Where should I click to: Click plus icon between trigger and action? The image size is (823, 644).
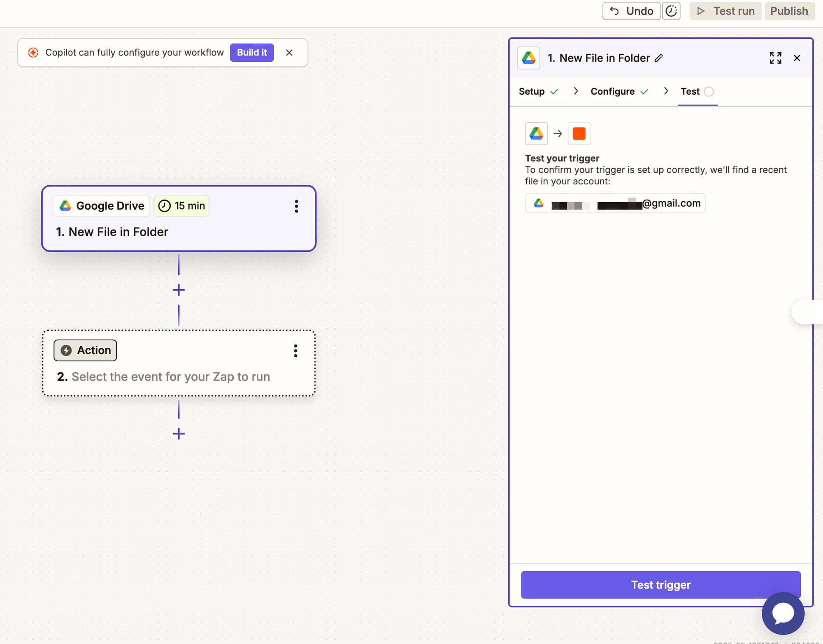pyautogui.click(x=179, y=290)
